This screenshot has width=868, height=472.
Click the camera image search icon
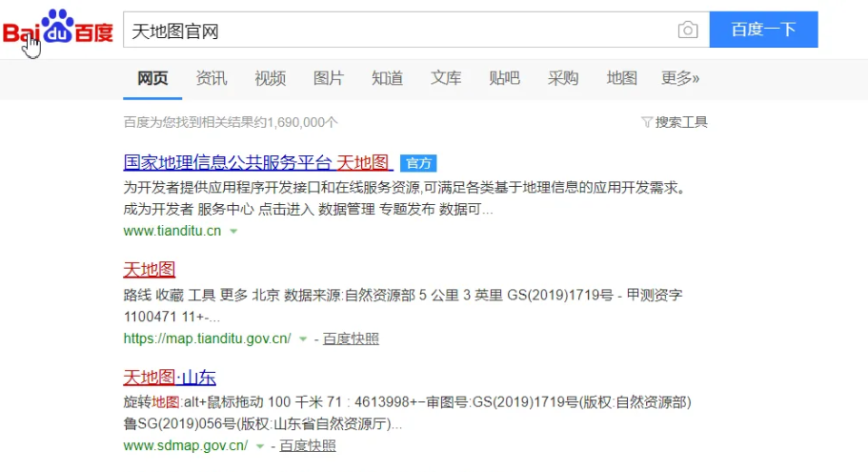pos(687,31)
